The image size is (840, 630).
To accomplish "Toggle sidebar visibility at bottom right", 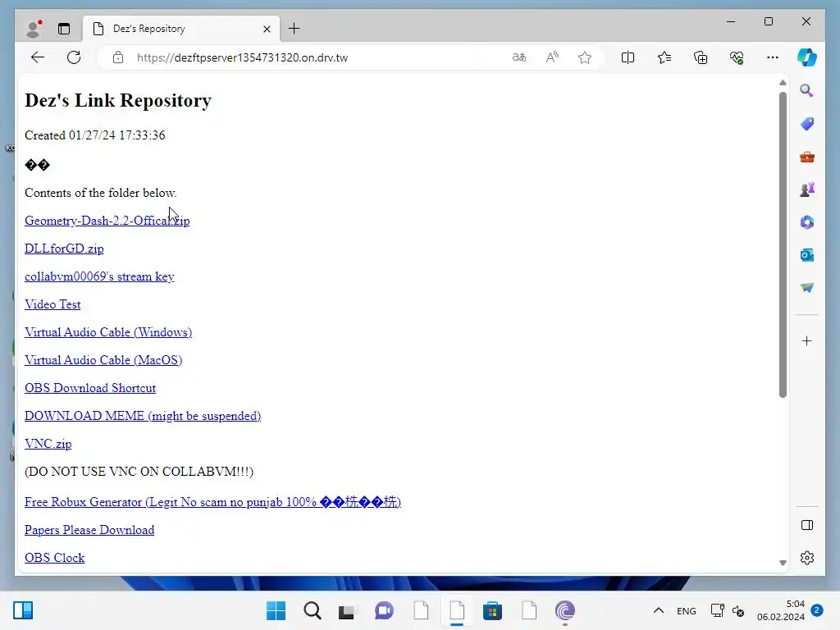I will coord(807,525).
